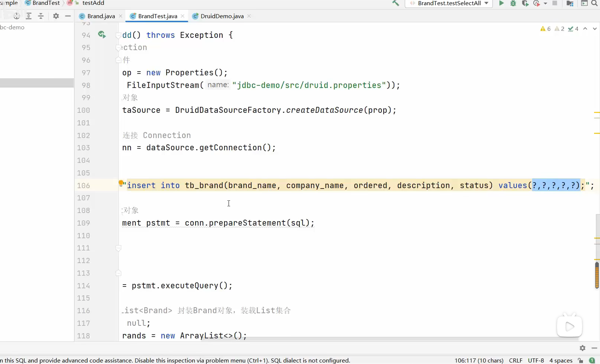Click the Stop process icon

tap(555, 3)
